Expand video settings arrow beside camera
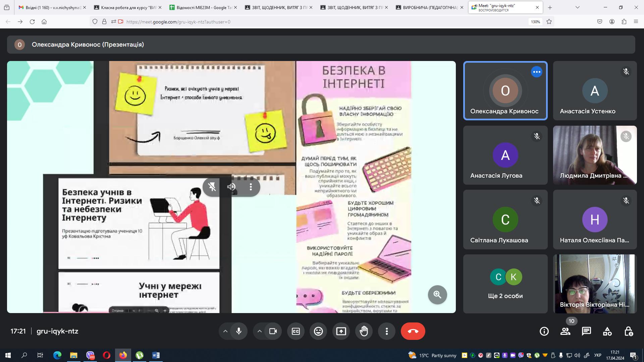 pyautogui.click(x=260, y=331)
